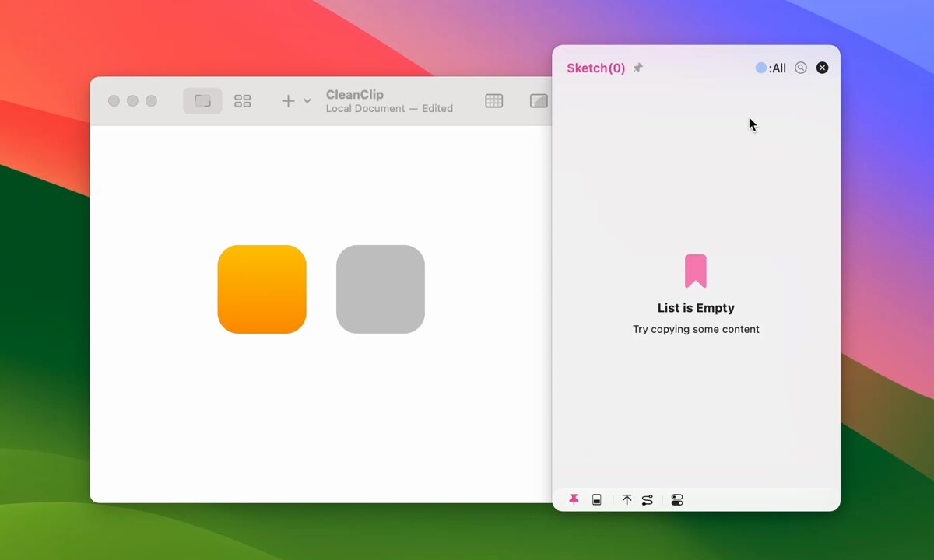Click the move-to-top arrow icon
This screenshot has width=934, height=560.
click(x=627, y=500)
